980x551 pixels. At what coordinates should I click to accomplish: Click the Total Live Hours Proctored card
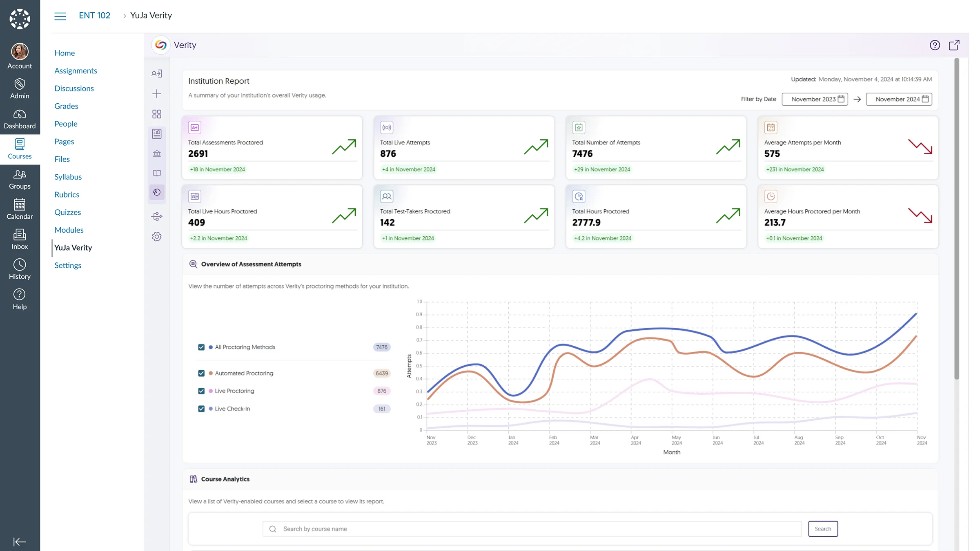pyautogui.click(x=272, y=217)
